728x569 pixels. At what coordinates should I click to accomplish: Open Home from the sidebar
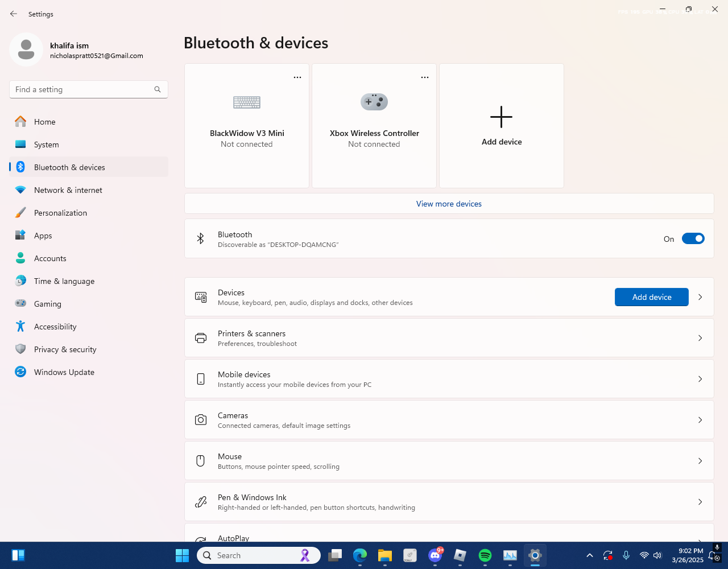pos(89,122)
